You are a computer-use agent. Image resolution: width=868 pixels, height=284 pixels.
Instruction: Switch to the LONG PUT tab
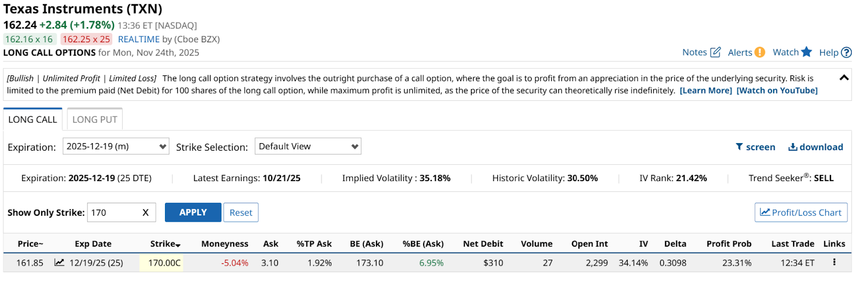(x=95, y=119)
